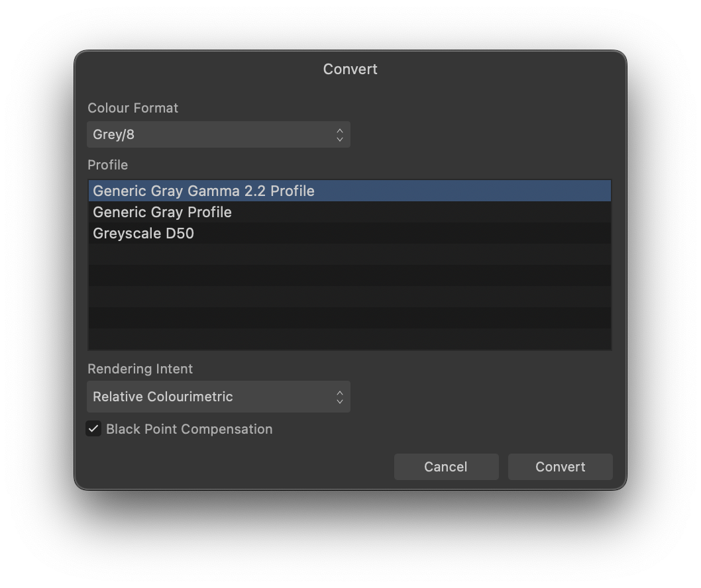
Task: Select Generic Gray Gamma 2.2 Profile
Action: (350, 191)
